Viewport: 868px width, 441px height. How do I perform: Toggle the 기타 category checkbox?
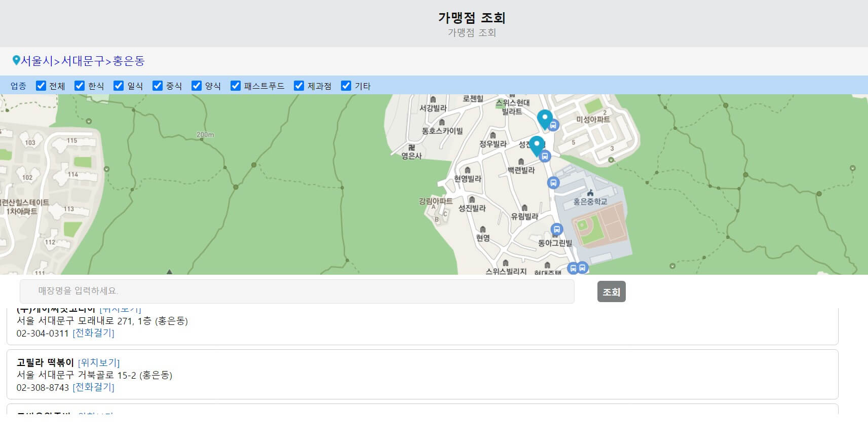tap(346, 86)
